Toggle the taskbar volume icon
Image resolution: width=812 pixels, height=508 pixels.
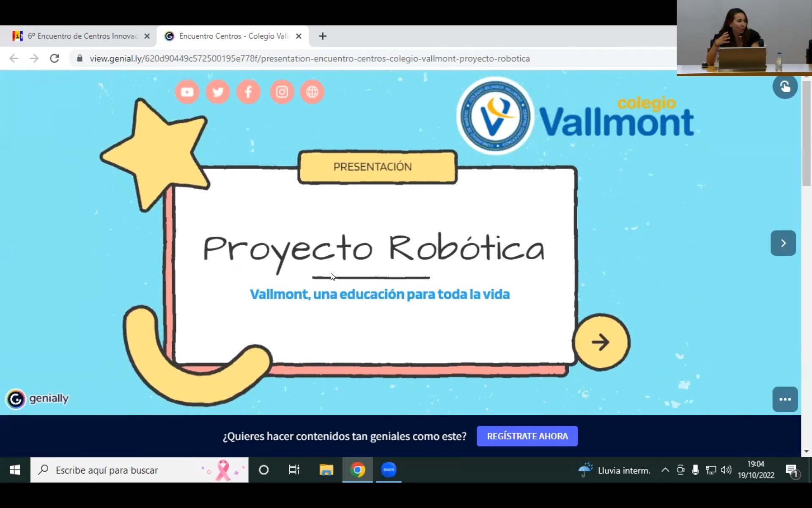[726, 470]
